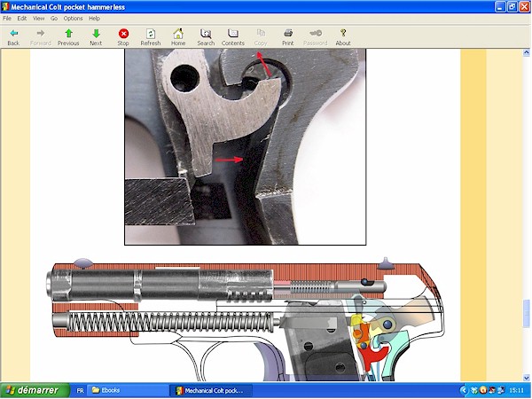This screenshot has width=532, height=399.
Task: Open the Help menu
Action: pos(94,19)
